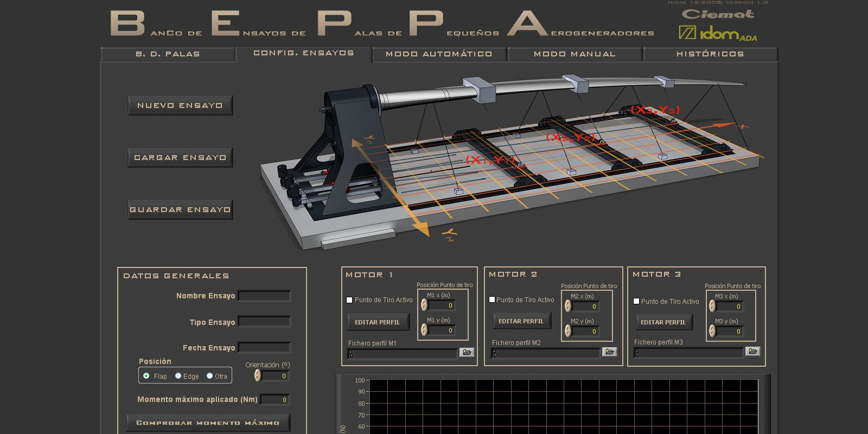This screenshot has width=868, height=434.
Task: Click the Fecha Ensayo input field
Action: 264,348
